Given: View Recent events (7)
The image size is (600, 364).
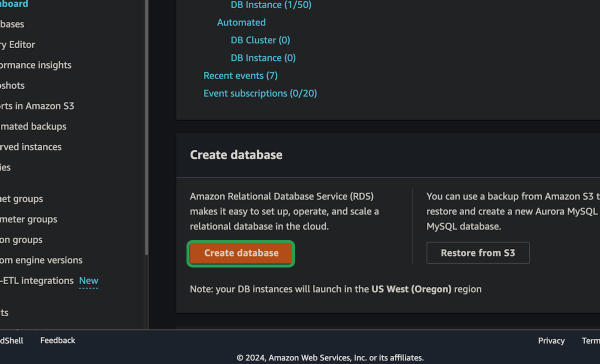Looking at the screenshot, I should point(240,75).
